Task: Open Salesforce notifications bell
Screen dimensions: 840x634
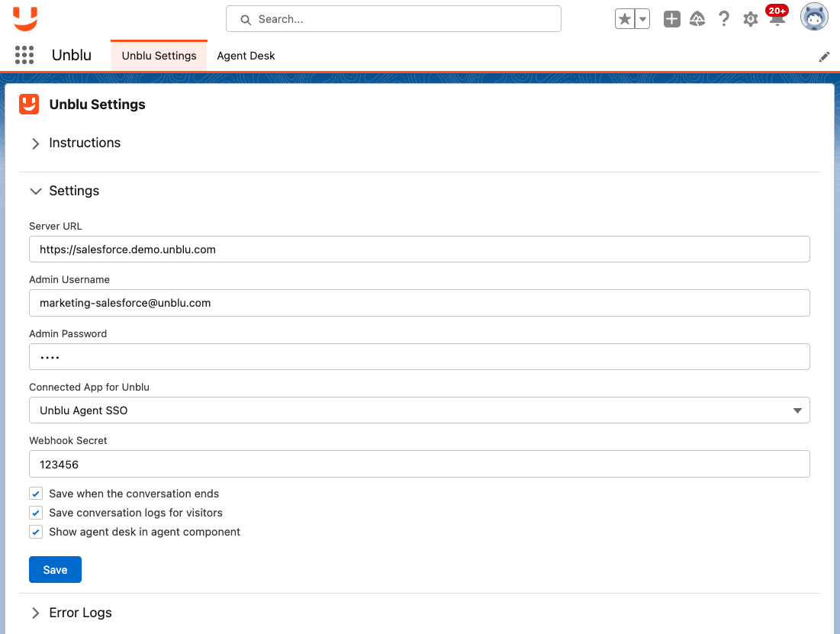Action: click(x=777, y=19)
